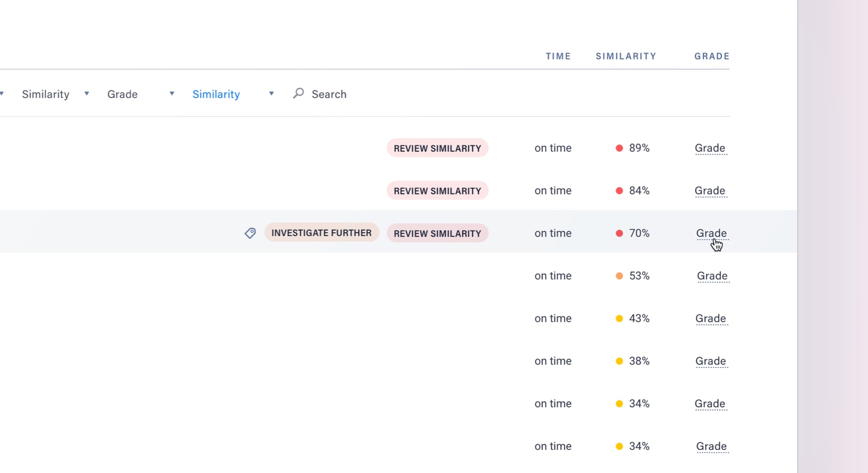This screenshot has width=868, height=473.
Task: Focus the Search input field
Action: click(x=329, y=94)
